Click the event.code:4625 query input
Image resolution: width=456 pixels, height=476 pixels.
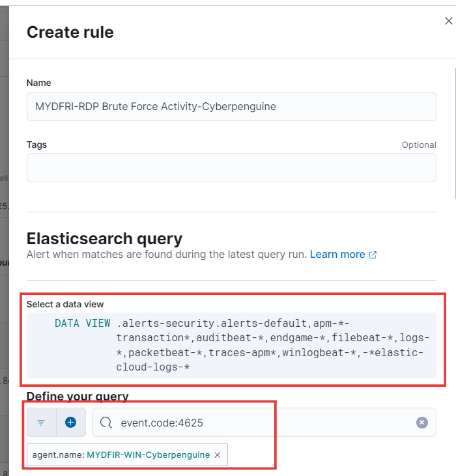pyautogui.click(x=264, y=423)
